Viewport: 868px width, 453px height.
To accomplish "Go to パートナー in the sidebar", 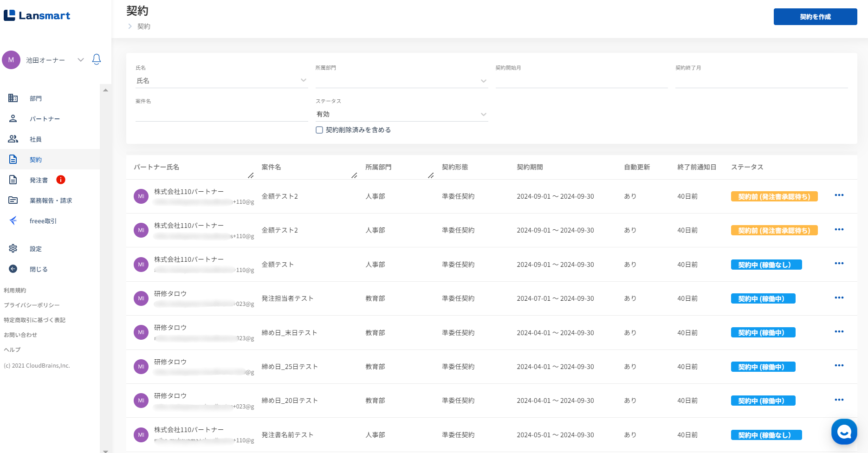I will coord(45,119).
